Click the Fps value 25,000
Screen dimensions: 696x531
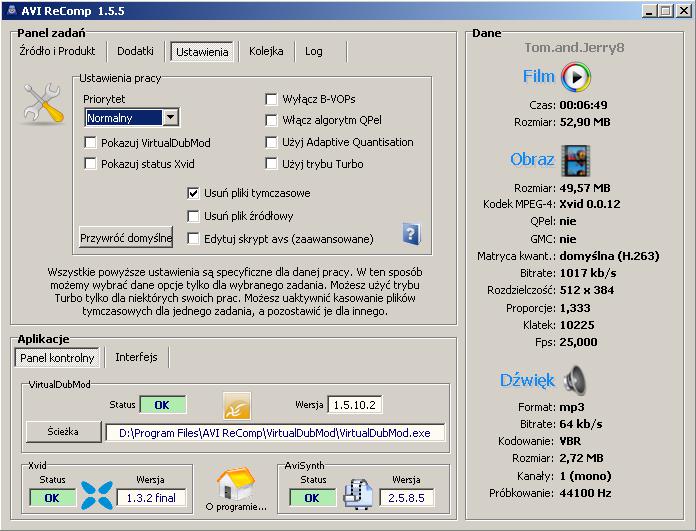click(578, 342)
